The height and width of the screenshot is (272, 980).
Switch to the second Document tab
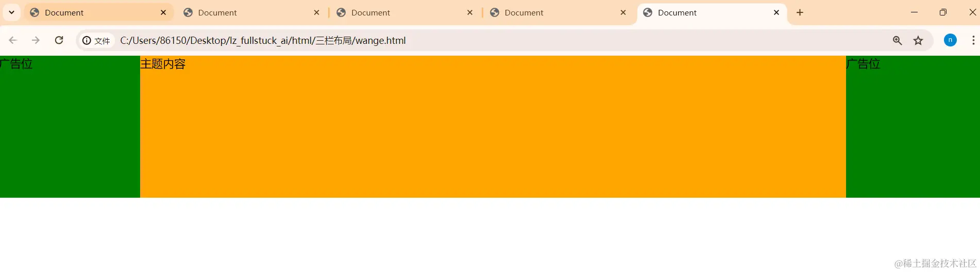[x=251, y=12]
